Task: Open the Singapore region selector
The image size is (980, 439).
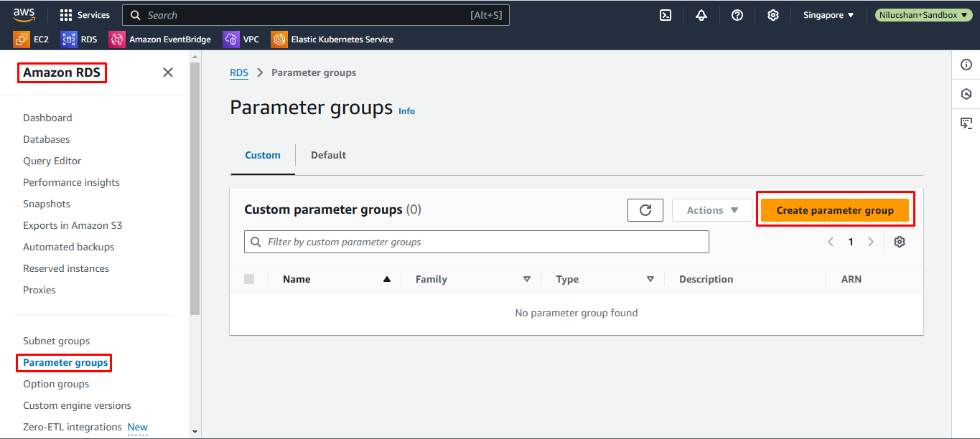Action: pyautogui.click(x=829, y=15)
